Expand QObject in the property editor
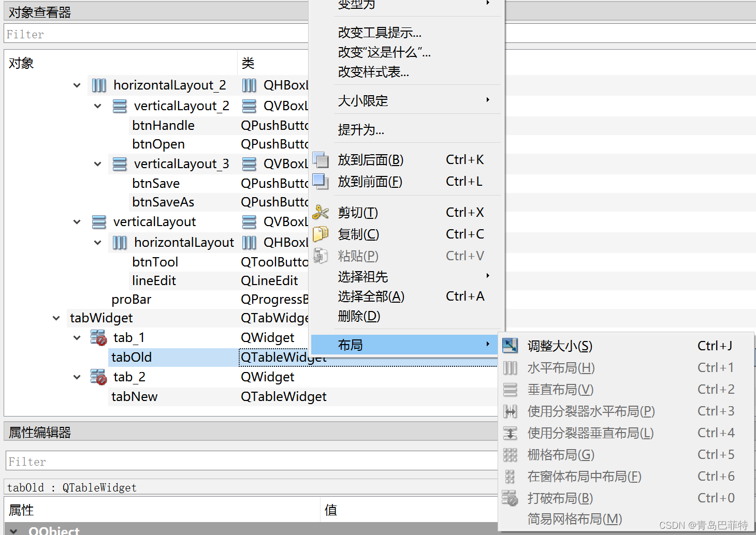Image resolution: width=756 pixels, height=535 pixels. click(x=13, y=530)
